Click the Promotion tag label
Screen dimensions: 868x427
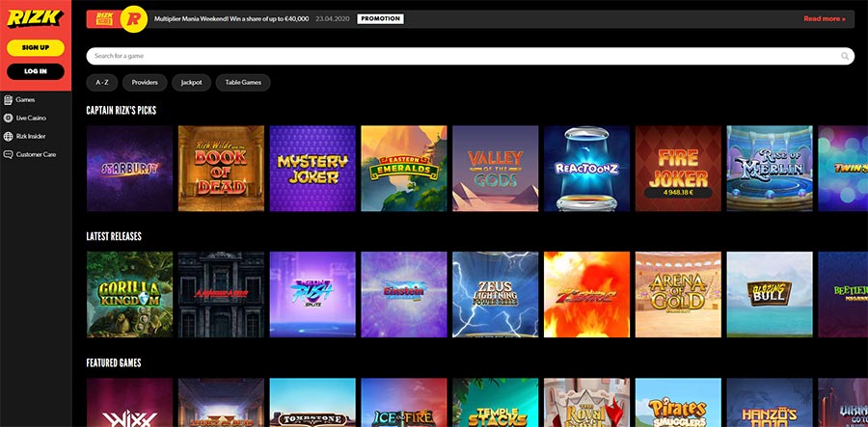tap(380, 19)
